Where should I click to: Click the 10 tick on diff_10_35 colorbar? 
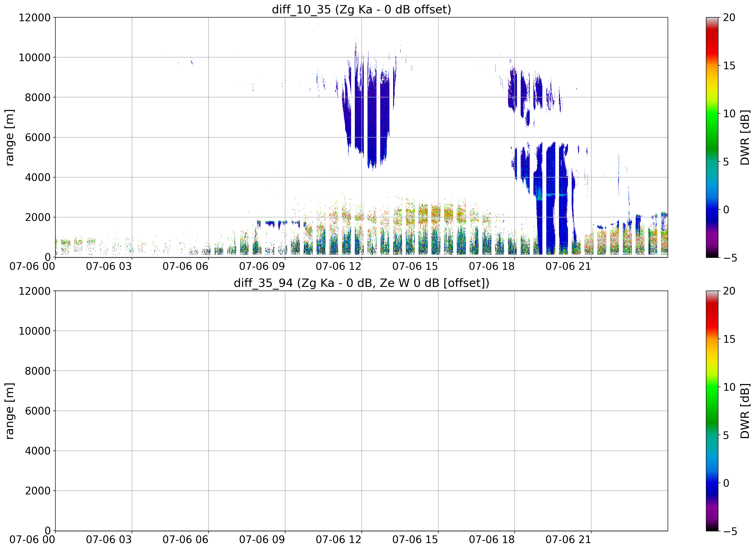point(729,113)
